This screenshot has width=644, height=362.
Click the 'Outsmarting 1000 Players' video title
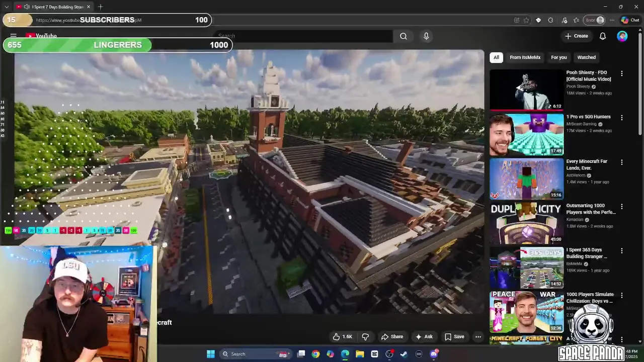[x=591, y=209]
